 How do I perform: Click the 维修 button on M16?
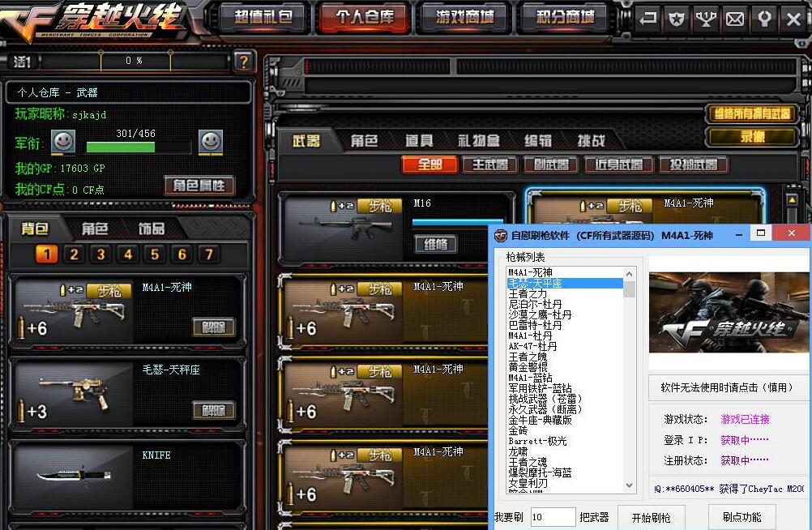(x=436, y=244)
